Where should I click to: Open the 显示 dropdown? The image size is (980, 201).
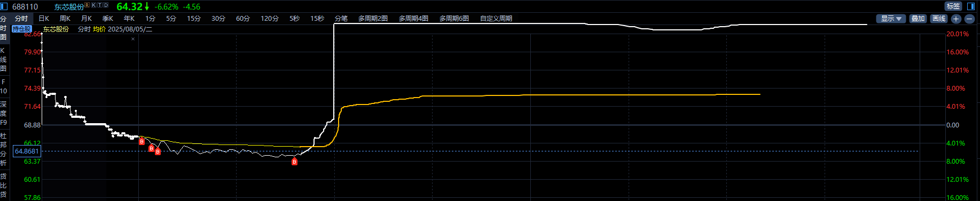(x=891, y=19)
